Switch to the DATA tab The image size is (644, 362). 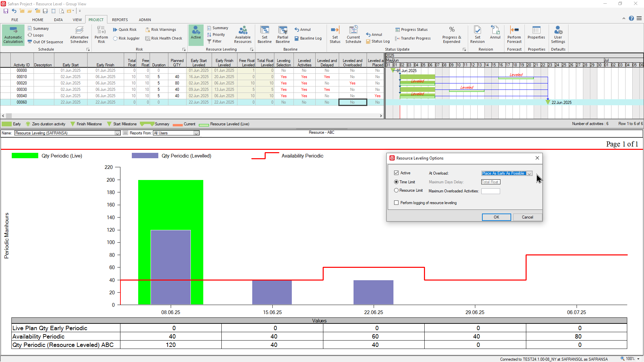click(x=58, y=20)
